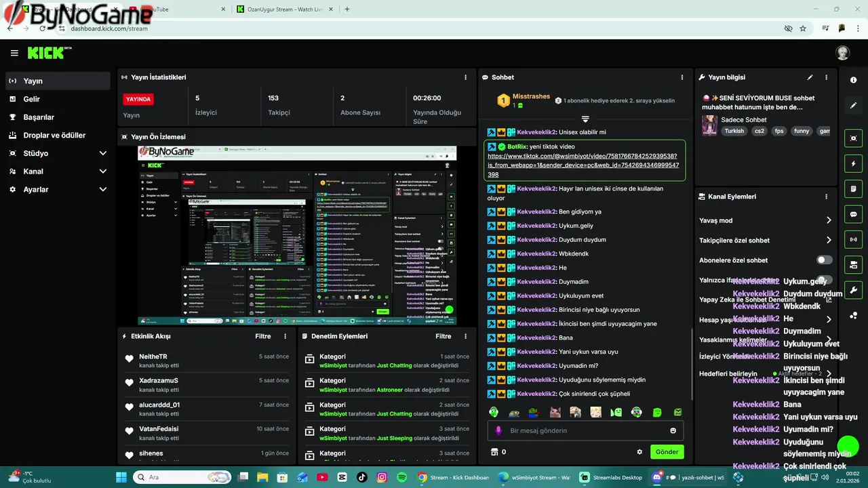Screen dimensions: 868x488
Task: Open Yavaş mod options arrow
Action: click(828, 220)
